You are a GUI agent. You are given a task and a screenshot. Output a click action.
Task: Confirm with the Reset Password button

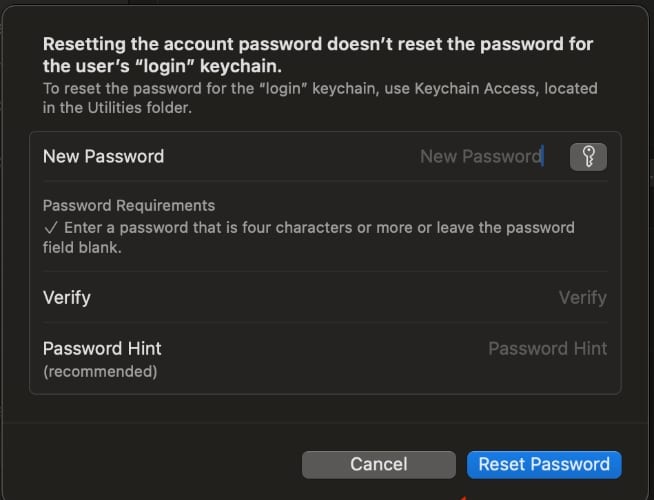[x=544, y=464]
